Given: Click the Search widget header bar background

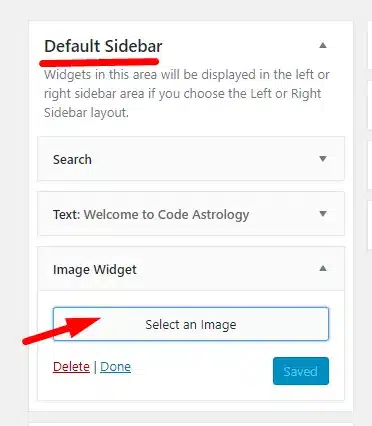Looking at the screenshot, I should [200, 159].
